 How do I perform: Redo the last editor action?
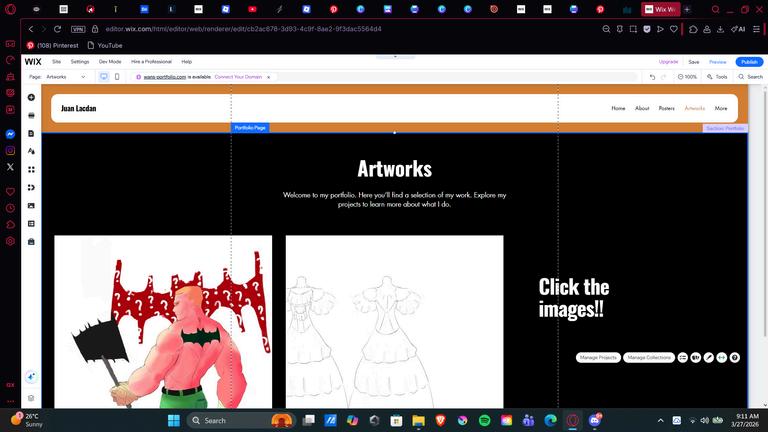tap(664, 77)
